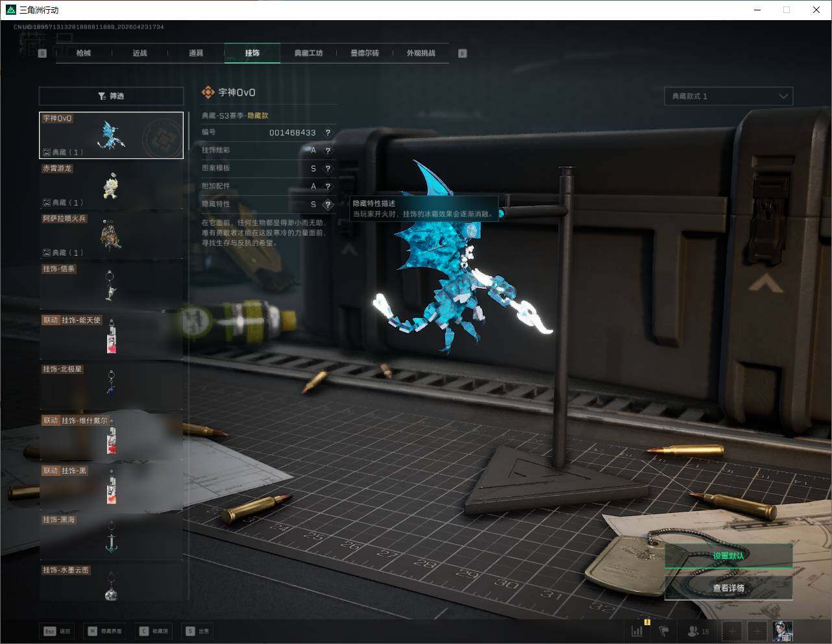The width and height of the screenshot is (832, 644).
Task: Open the flags icon in bottom bar
Action: [x=664, y=631]
